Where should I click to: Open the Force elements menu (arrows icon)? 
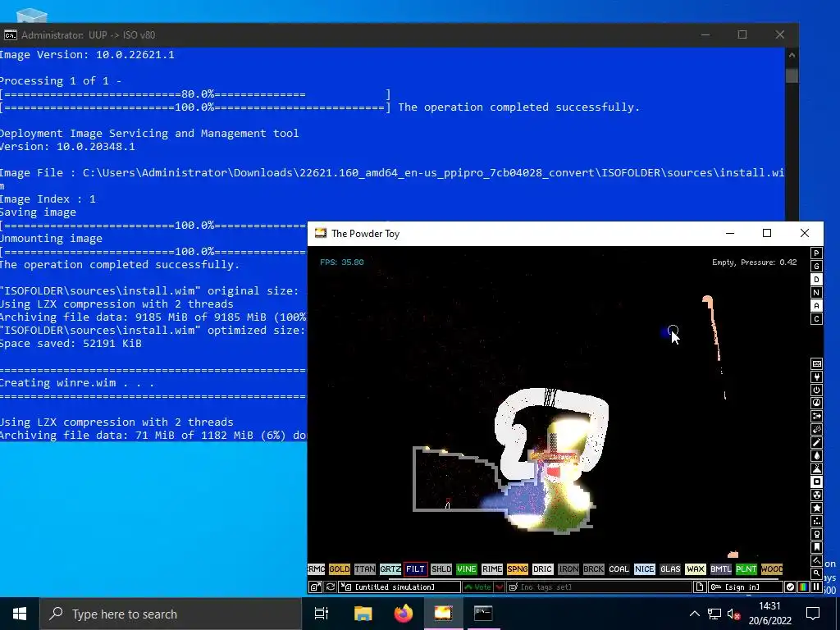point(816,416)
